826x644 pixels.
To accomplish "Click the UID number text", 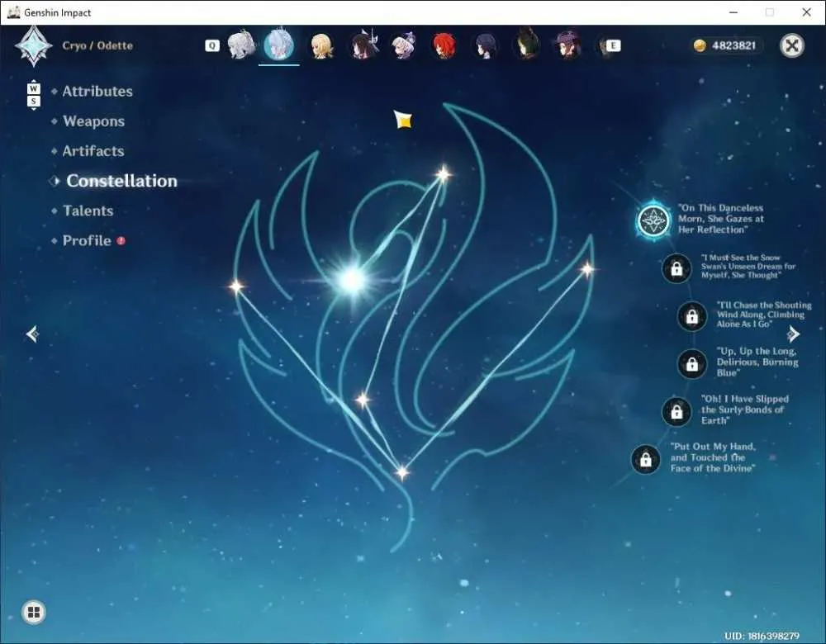I will (762, 636).
